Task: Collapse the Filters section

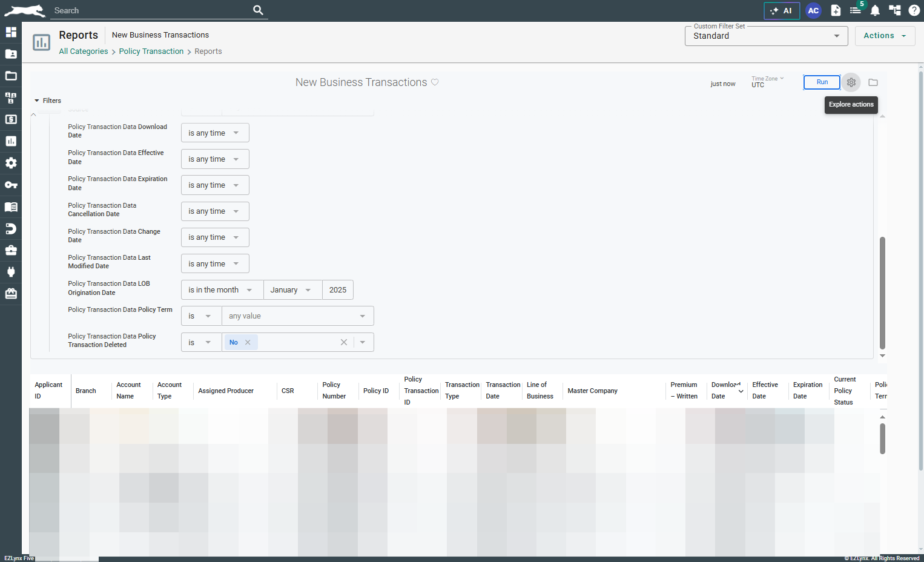Action: coord(48,101)
